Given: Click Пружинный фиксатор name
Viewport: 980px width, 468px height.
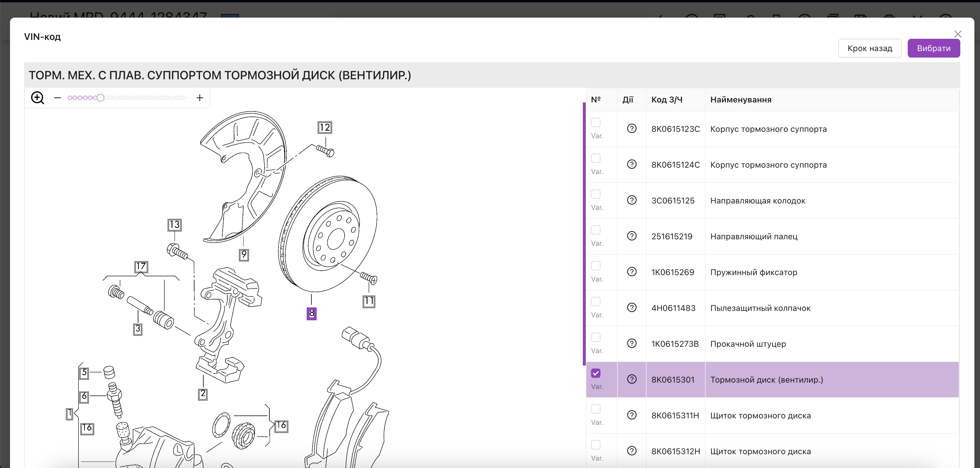Looking at the screenshot, I should [x=753, y=272].
